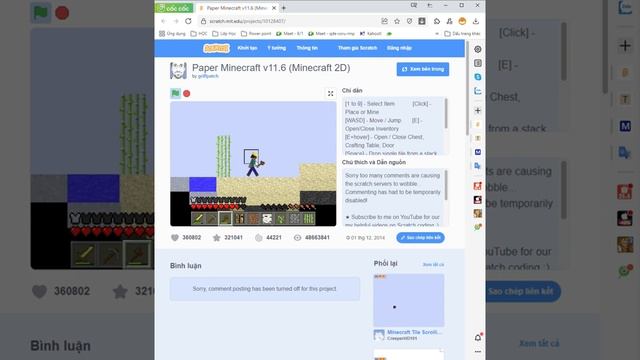Select the ninth hotbar slot sugar cane
The height and width of the screenshot is (360, 640).
309,219
